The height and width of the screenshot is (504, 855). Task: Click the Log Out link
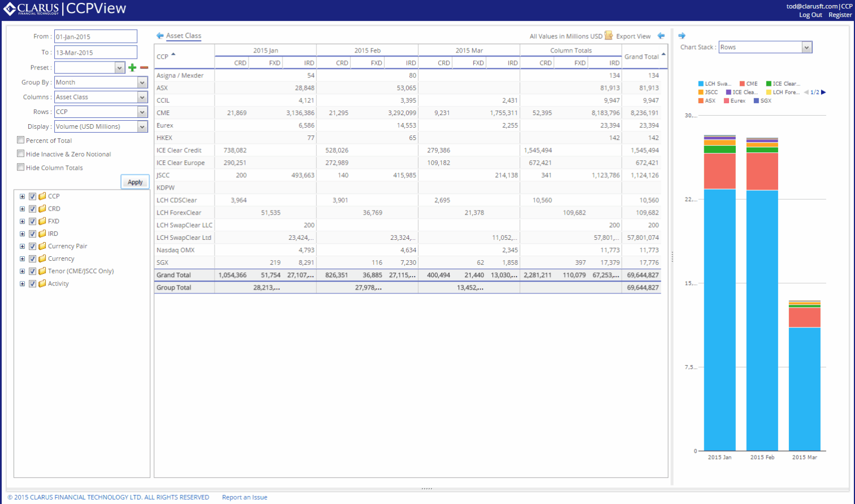click(x=810, y=15)
